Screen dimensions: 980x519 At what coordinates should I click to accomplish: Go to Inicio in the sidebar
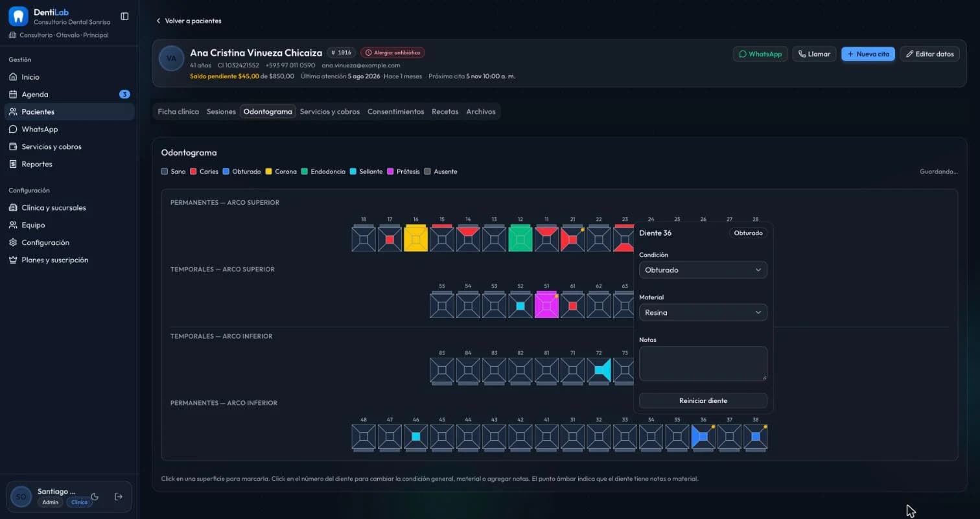pos(69,76)
